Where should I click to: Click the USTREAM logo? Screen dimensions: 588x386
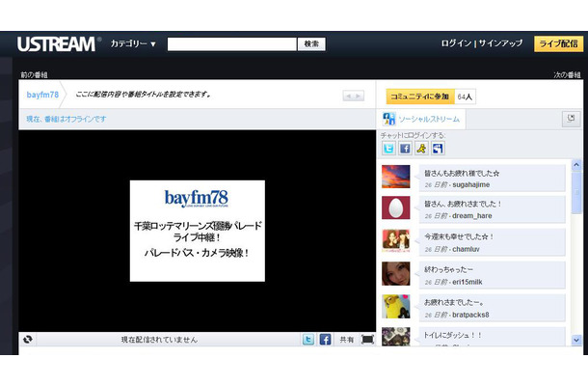[59, 44]
